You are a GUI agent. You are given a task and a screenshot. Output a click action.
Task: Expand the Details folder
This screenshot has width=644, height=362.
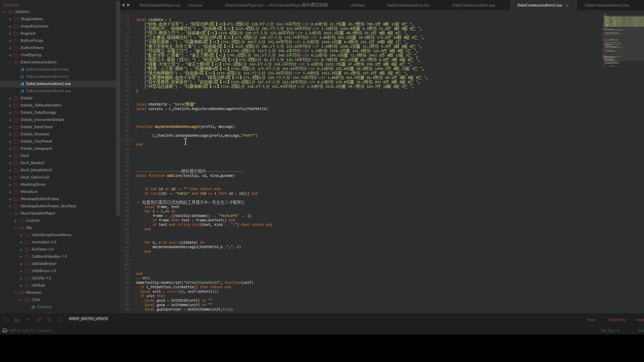[10, 98]
